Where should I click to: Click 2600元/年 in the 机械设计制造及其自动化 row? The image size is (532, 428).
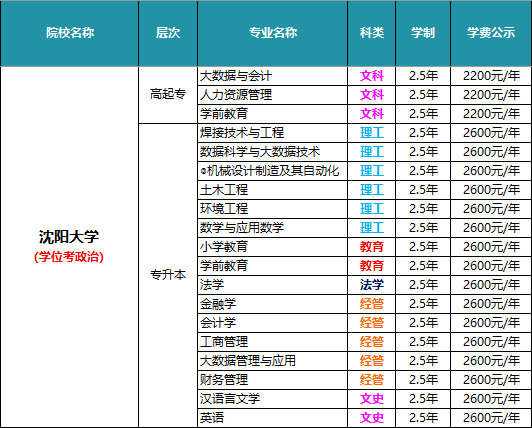tap(491, 171)
